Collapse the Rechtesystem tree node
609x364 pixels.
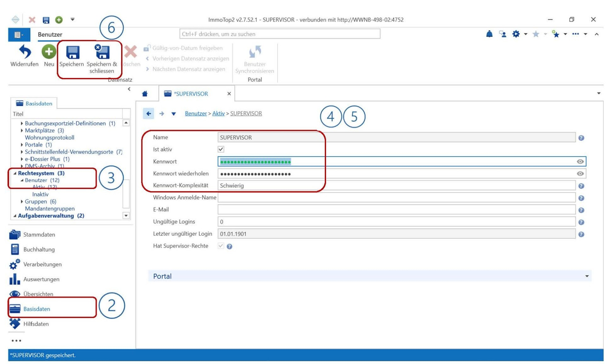click(x=15, y=173)
